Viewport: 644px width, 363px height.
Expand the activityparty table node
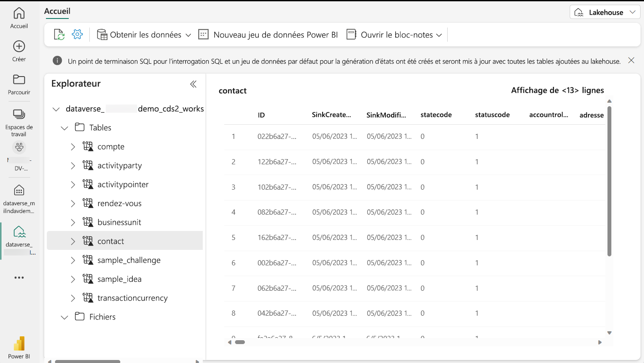[73, 166]
